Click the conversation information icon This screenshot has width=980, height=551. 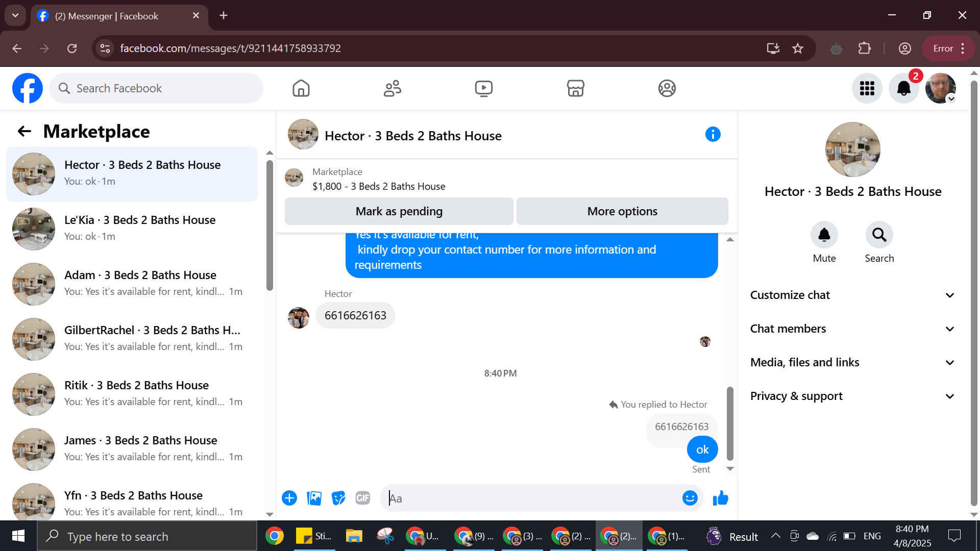(x=713, y=135)
